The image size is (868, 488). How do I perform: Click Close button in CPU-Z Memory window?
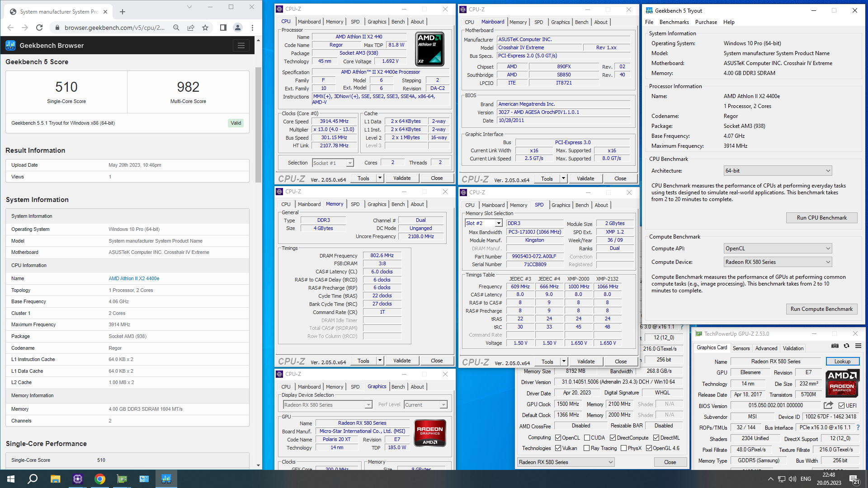pos(437,361)
